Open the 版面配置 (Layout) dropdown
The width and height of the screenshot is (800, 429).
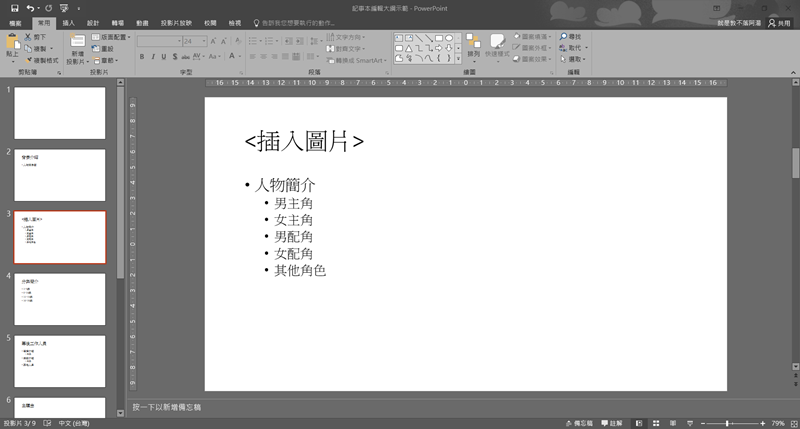111,37
